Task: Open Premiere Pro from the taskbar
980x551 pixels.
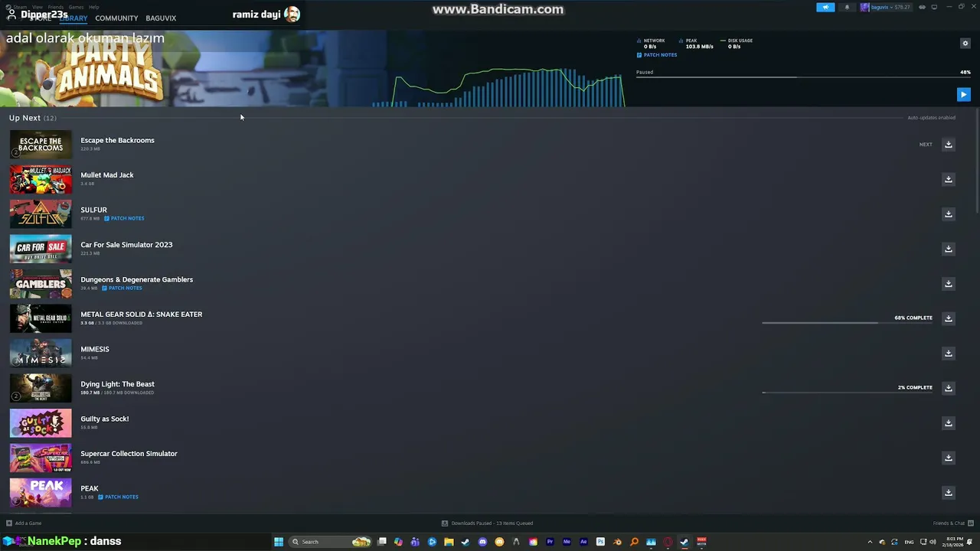Action: [x=550, y=542]
